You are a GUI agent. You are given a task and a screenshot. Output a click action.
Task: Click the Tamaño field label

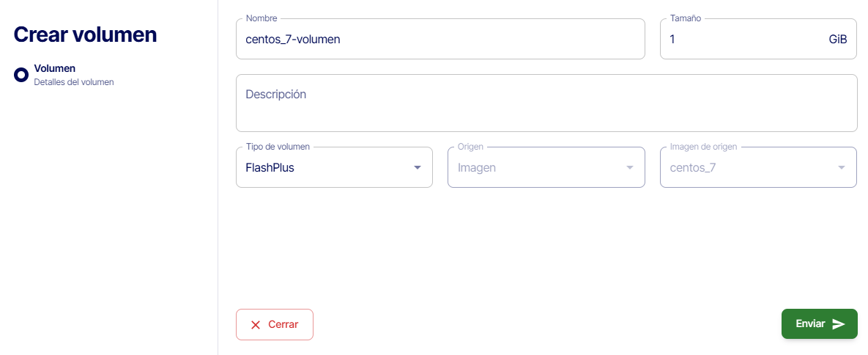686,18
